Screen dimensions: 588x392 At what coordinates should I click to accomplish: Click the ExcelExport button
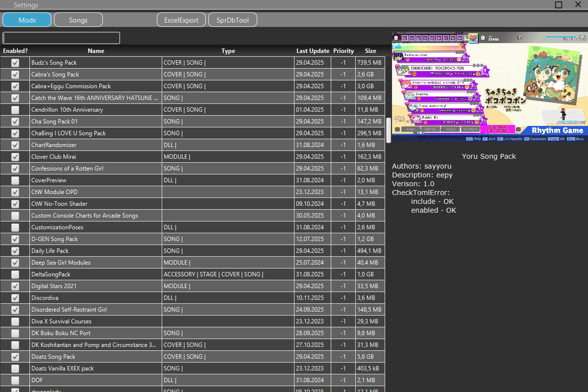click(x=181, y=20)
